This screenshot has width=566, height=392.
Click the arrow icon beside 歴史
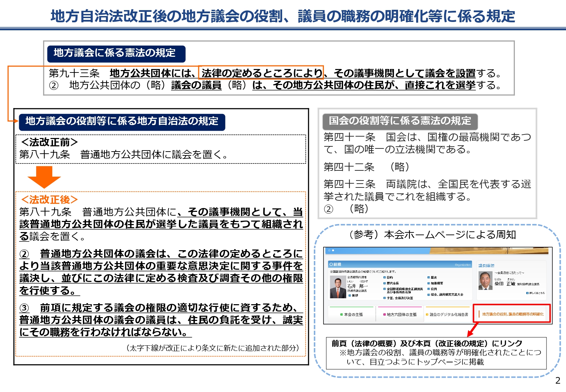click(x=429, y=277)
